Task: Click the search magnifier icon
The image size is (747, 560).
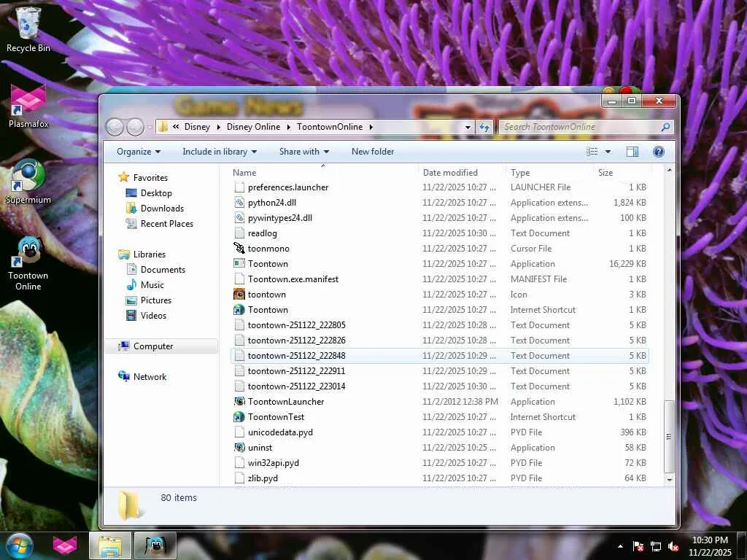Action: pyautogui.click(x=665, y=127)
